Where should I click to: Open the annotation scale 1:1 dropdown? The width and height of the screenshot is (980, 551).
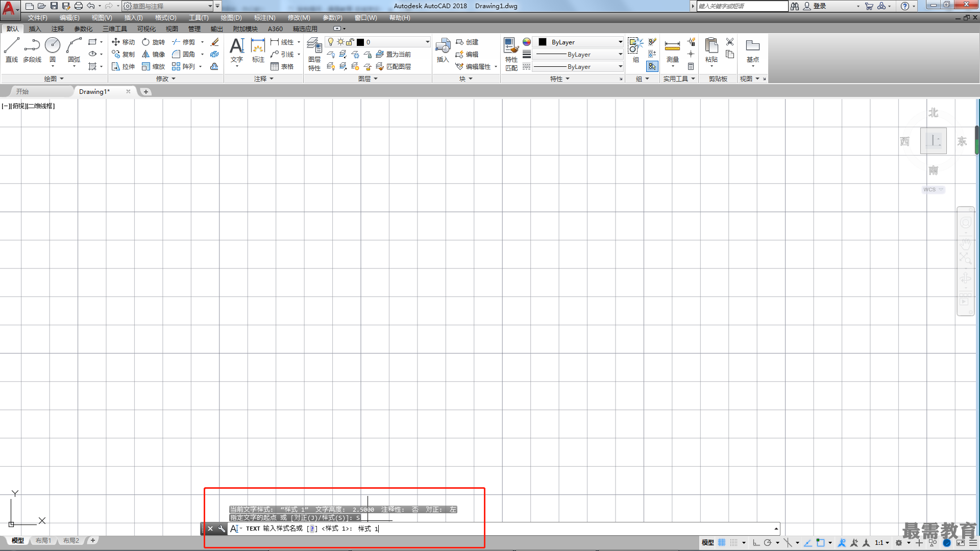(881, 543)
